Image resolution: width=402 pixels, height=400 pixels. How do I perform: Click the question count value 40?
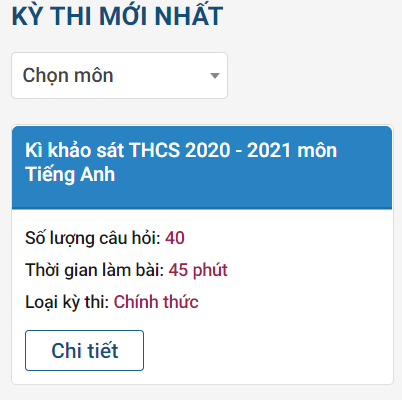click(175, 238)
